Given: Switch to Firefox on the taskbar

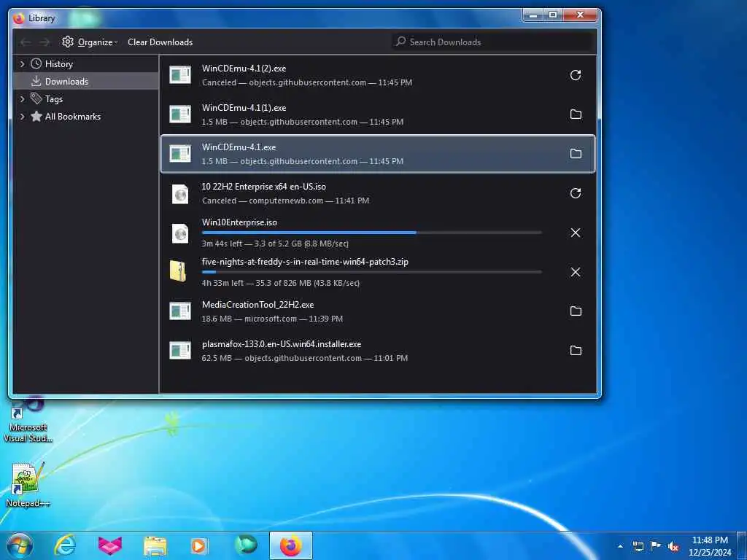Looking at the screenshot, I should pos(291,545).
